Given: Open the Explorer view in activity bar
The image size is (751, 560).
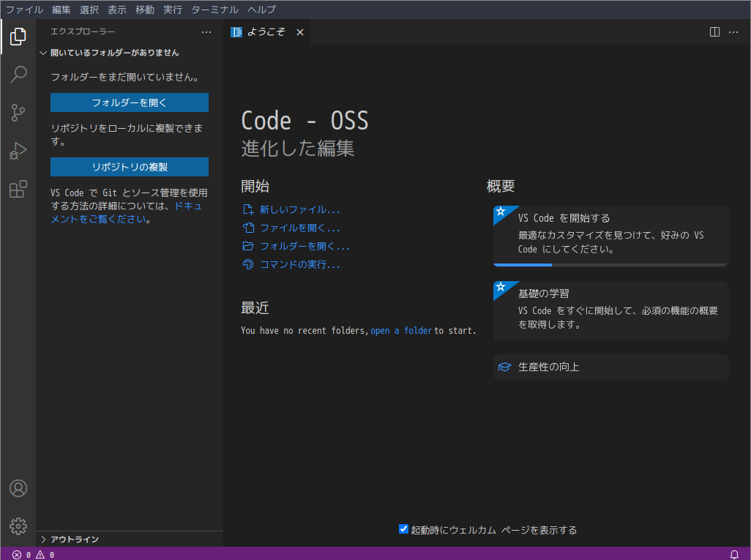Looking at the screenshot, I should click(18, 37).
